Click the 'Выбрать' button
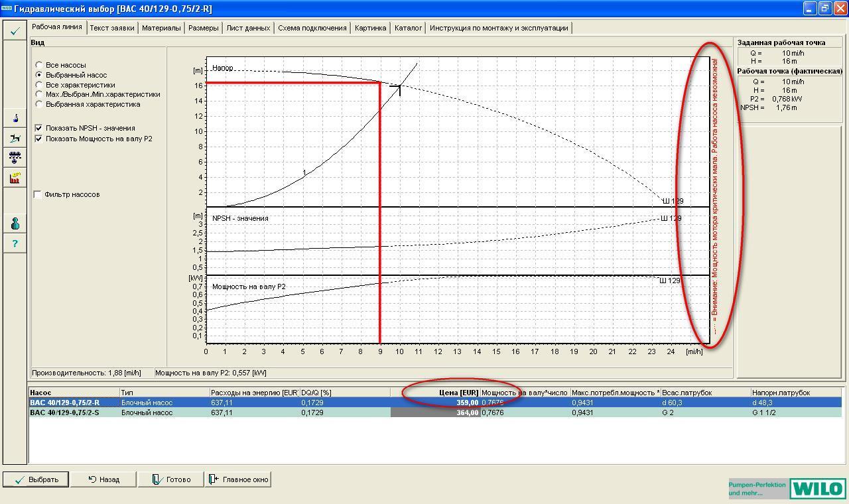Image resolution: width=849 pixels, height=504 pixels. point(36,479)
